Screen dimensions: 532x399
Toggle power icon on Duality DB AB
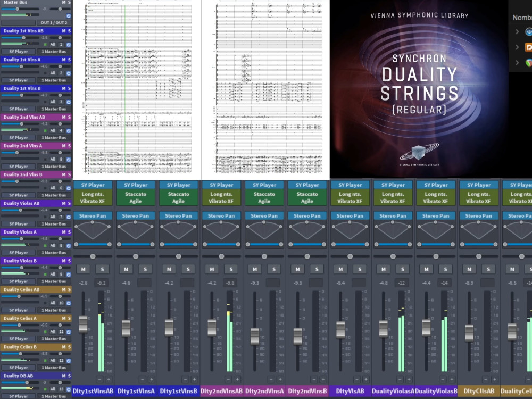click(69, 389)
